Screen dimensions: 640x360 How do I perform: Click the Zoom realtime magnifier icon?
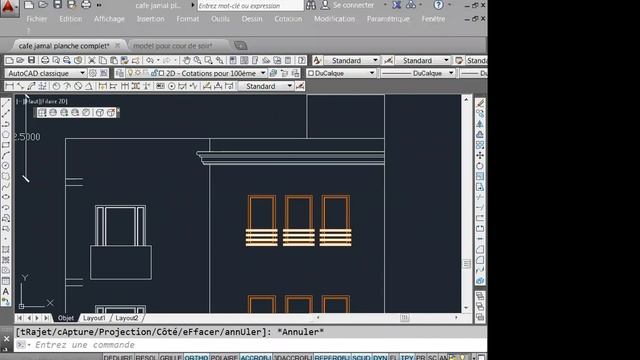click(198, 60)
